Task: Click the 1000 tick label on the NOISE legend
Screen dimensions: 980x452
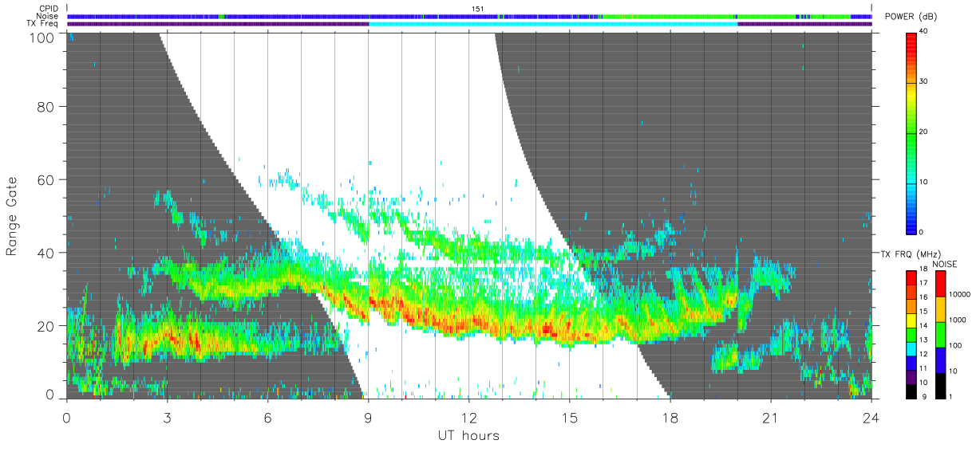Action: pos(958,320)
